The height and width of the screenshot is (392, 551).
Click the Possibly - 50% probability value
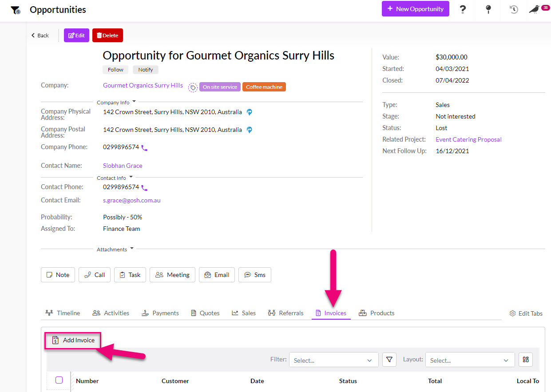123,217
